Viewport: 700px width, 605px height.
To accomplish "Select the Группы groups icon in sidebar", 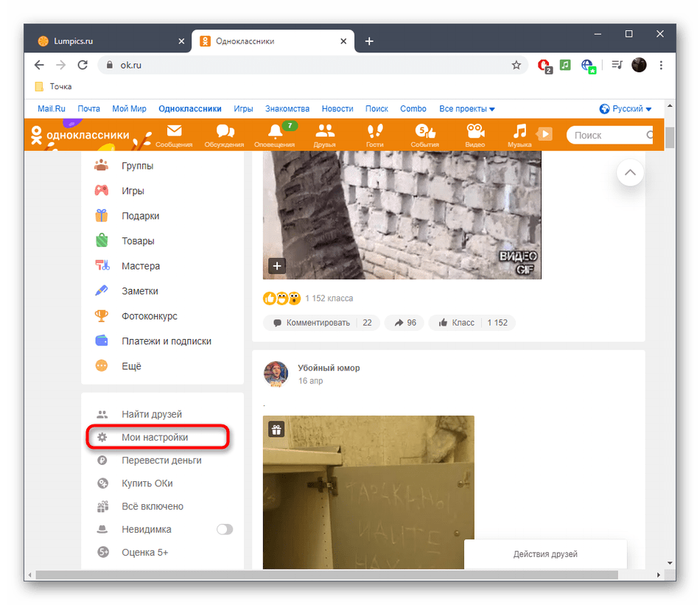I will click(x=103, y=165).
